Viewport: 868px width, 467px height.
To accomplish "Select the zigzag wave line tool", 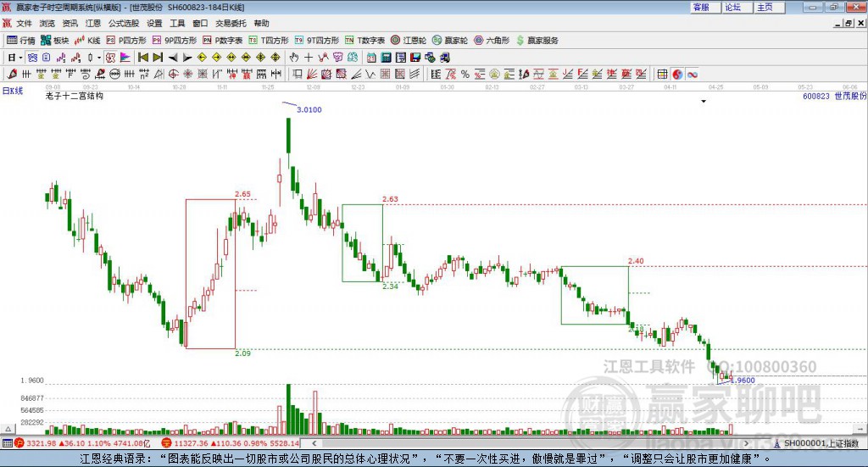I will pos(370,74).
